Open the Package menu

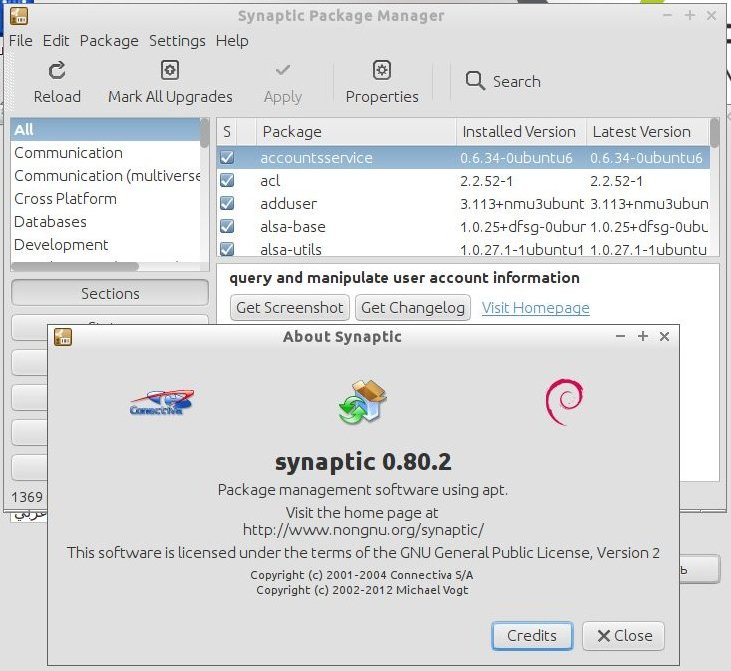tap(109, 41)
